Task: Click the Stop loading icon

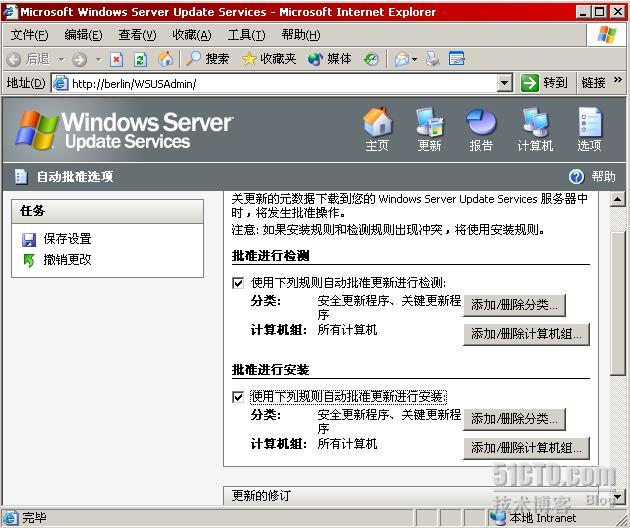Action: tap(116, 59)
